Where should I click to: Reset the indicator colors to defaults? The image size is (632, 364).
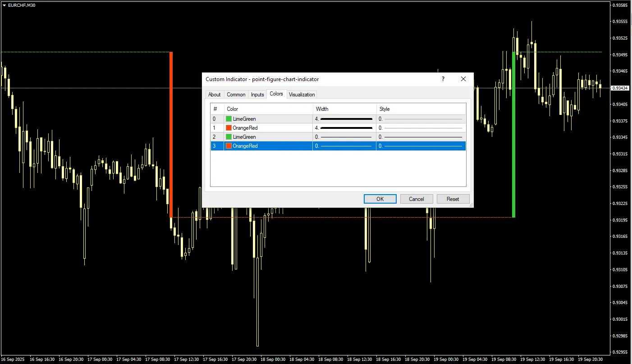pyautogui.click(x=453, y=199)
